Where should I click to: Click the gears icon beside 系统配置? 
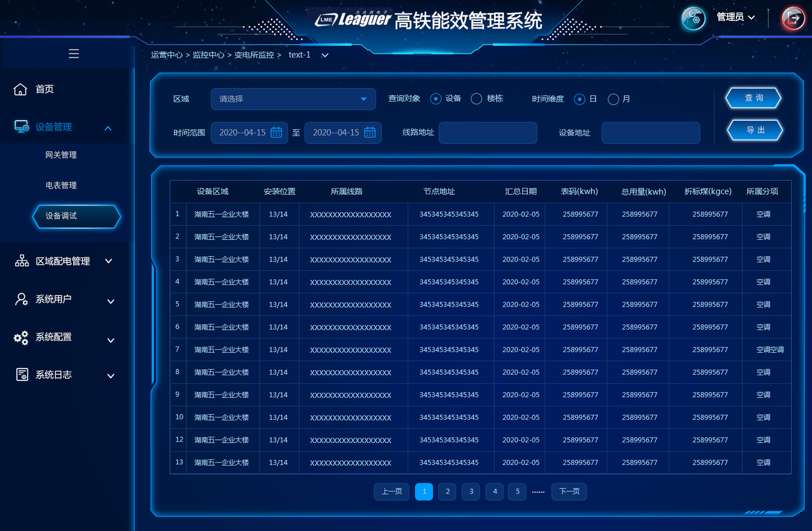21,338
